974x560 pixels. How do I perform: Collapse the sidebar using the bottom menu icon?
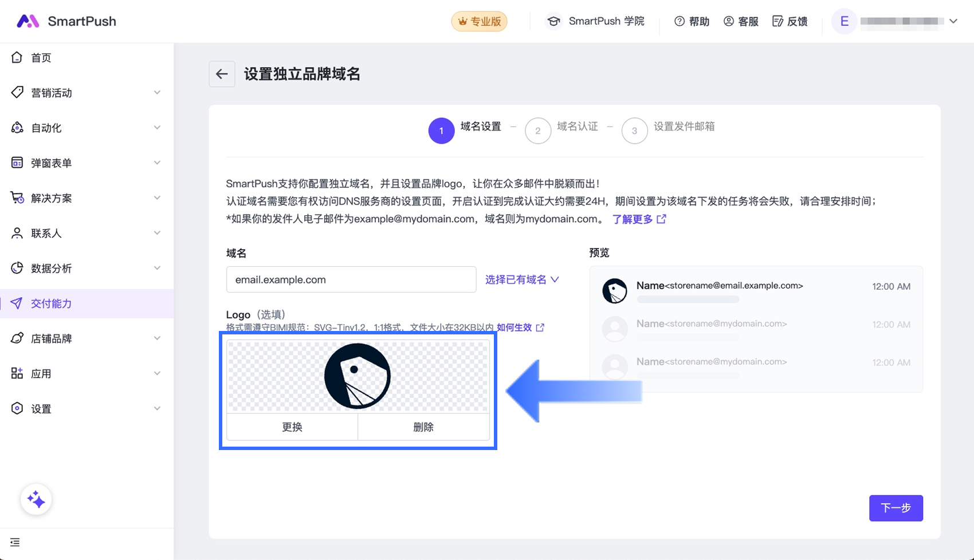pos(15,542)
